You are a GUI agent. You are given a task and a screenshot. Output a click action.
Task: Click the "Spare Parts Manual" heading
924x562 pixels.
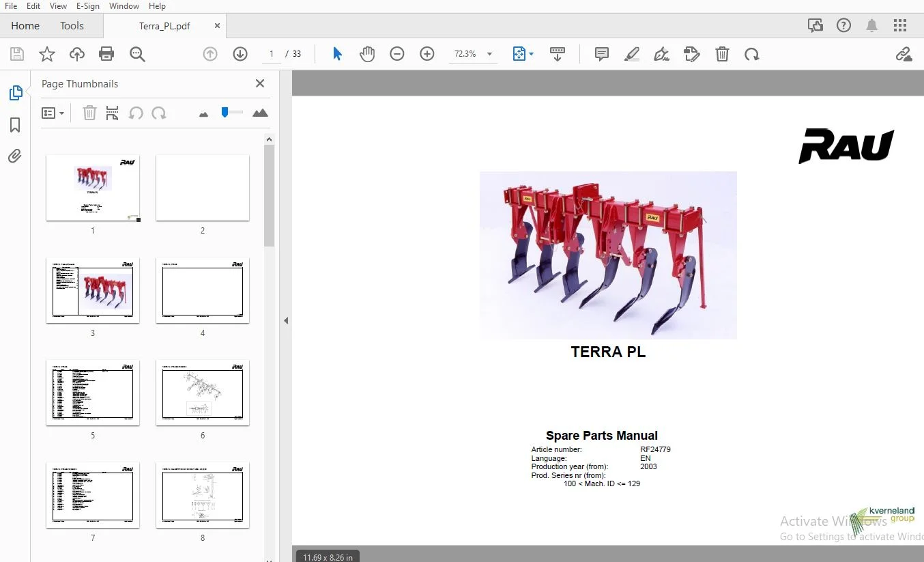click(x=602, y=436)
